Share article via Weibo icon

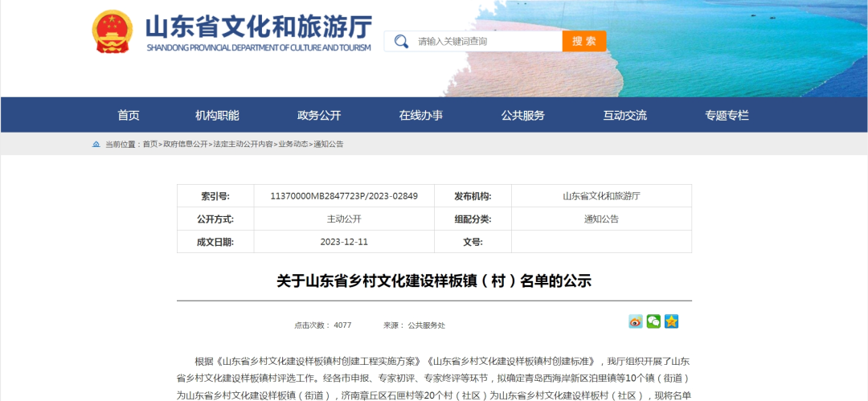pyautogui.click(x=636, y=321)
